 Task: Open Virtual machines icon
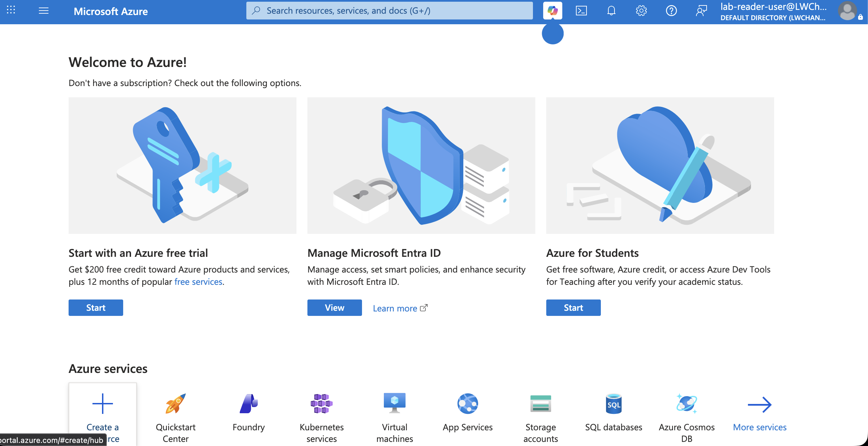pos(395,403)
